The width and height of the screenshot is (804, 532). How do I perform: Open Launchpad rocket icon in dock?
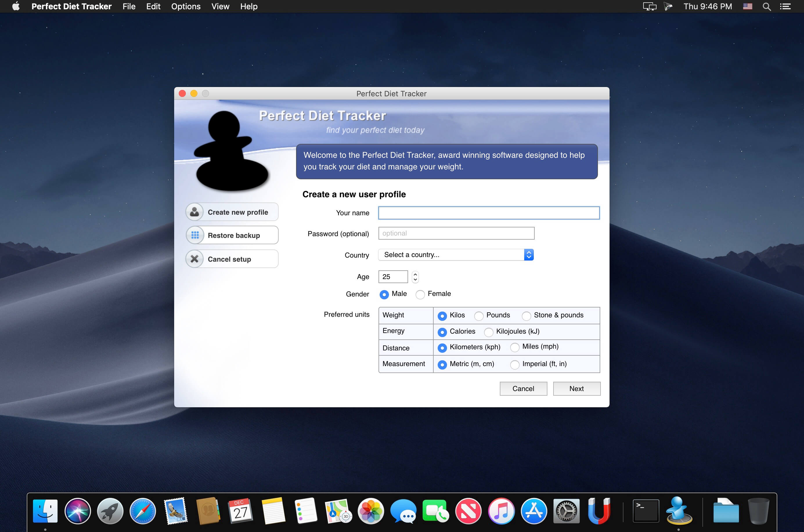point(110,511)
